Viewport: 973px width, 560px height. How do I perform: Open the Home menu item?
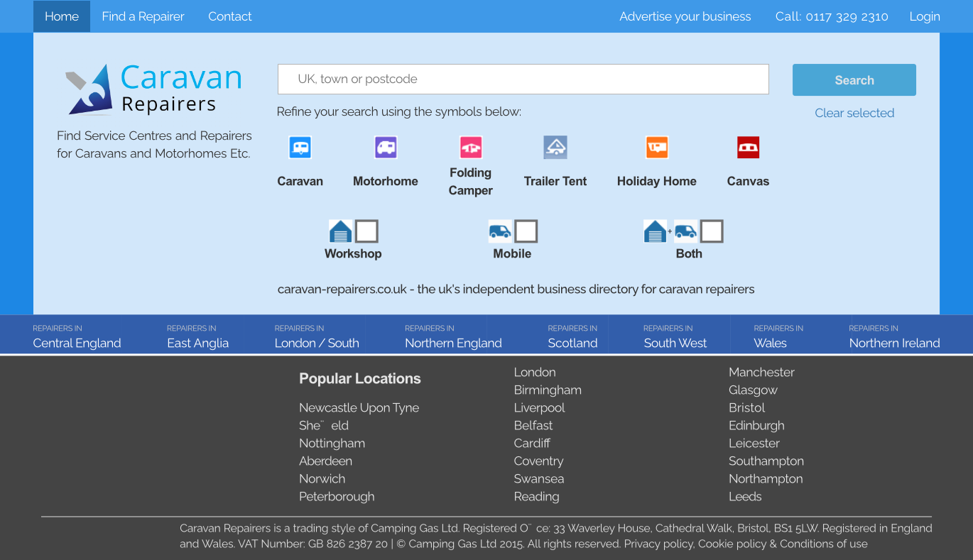click(x=62, y=16)
